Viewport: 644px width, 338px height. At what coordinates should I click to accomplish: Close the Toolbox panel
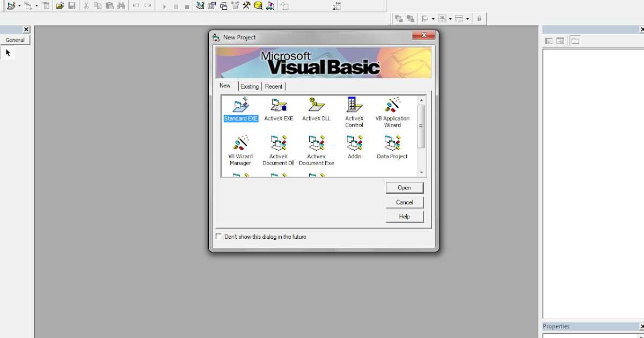point(26,30)
